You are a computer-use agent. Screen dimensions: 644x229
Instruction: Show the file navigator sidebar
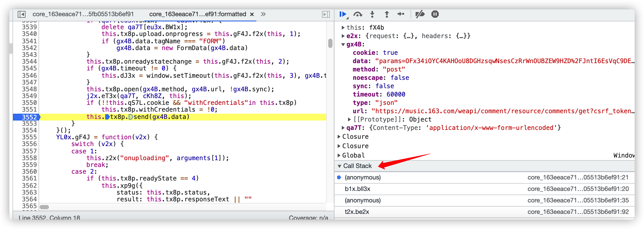pos(22,14)
